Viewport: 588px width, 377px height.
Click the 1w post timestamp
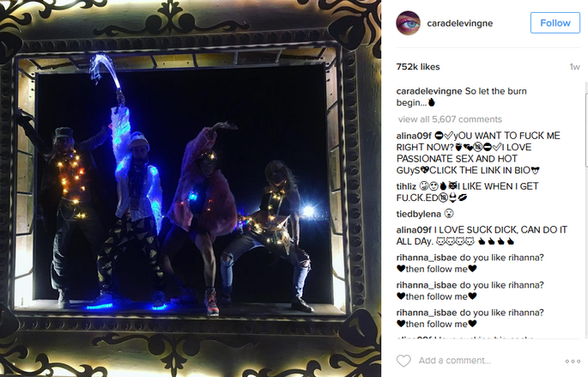574,67
